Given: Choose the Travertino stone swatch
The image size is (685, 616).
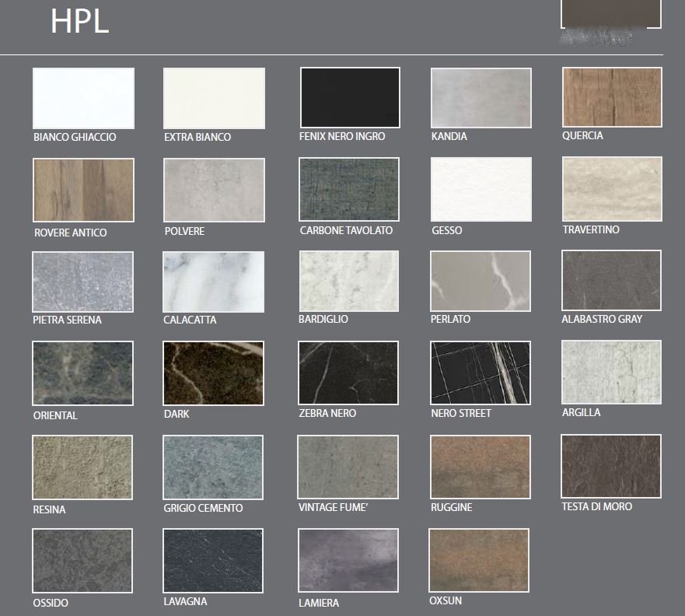Looking at the screenshot, I should [612, 189].
